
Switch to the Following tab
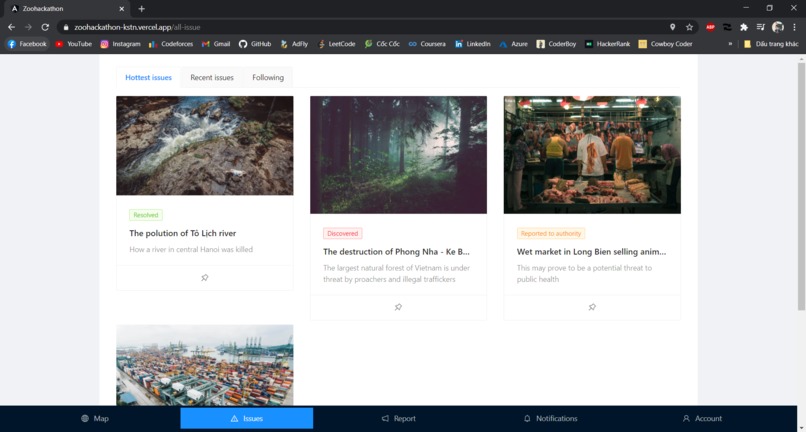click(268, 78)
